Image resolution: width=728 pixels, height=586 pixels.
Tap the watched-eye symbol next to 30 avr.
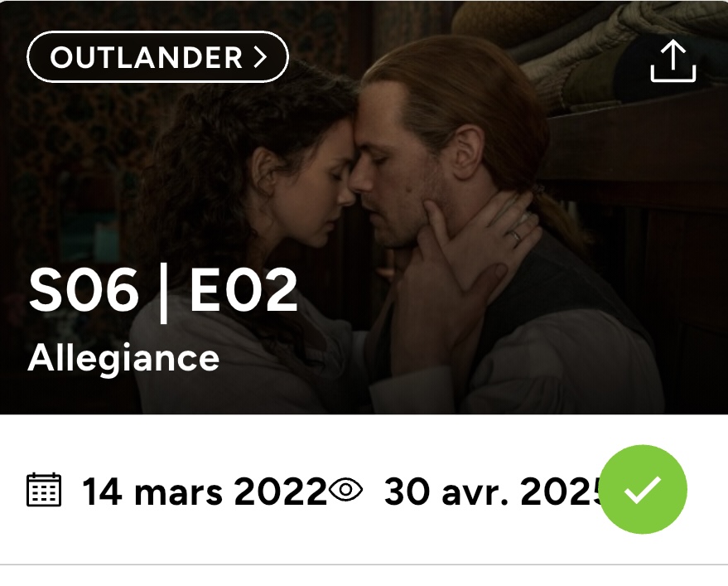(x=345, y=490)
